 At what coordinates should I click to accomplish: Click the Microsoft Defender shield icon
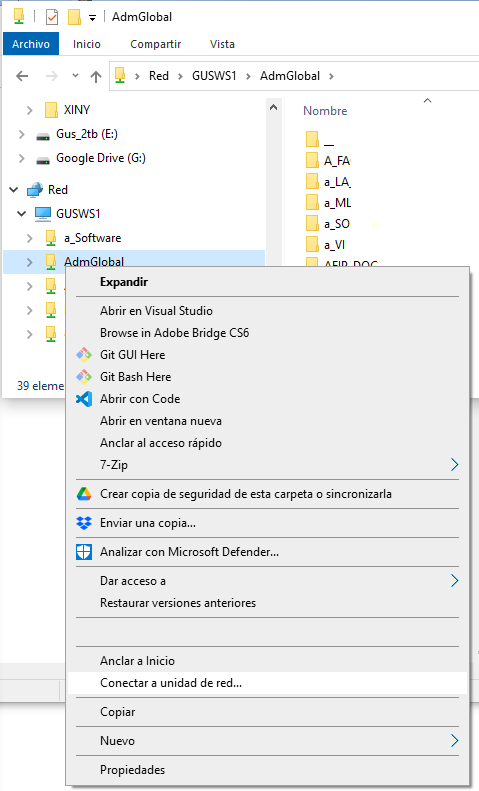click(x=84, y=552)
